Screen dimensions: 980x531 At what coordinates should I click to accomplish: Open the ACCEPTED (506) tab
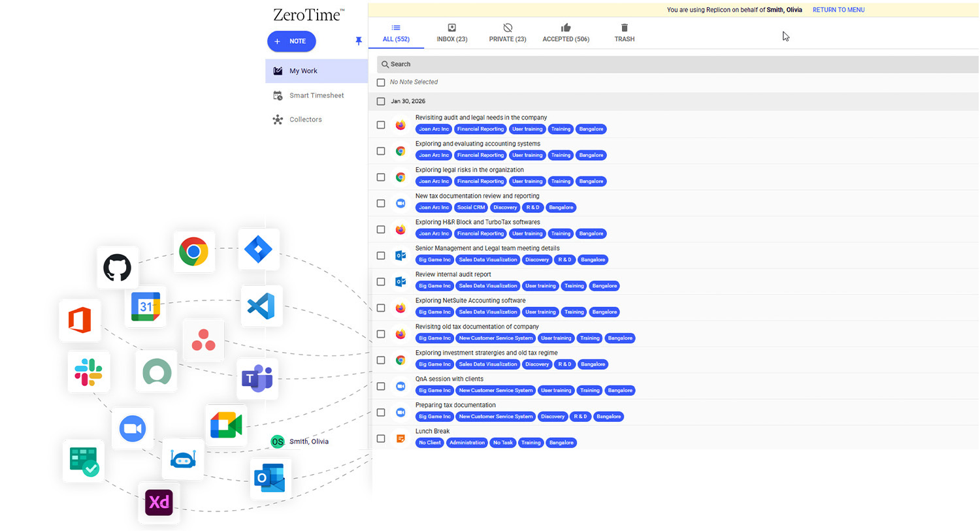click(566, 33)
